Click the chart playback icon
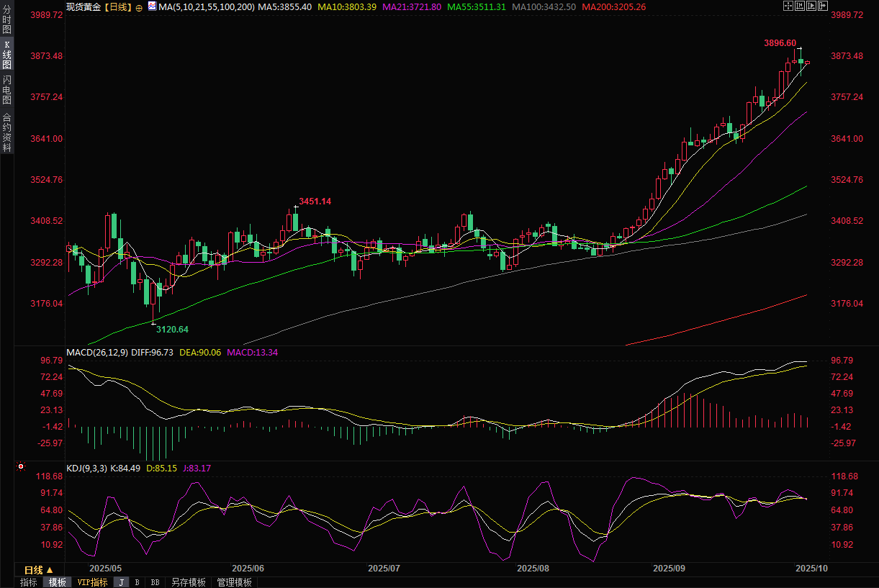The width and height of the screenshot is (879, 588). tap(811, 6)
